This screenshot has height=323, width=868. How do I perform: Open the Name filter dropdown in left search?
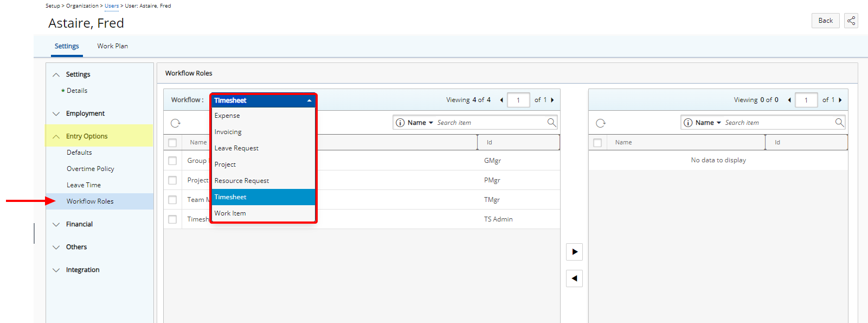tap(420, 123)
